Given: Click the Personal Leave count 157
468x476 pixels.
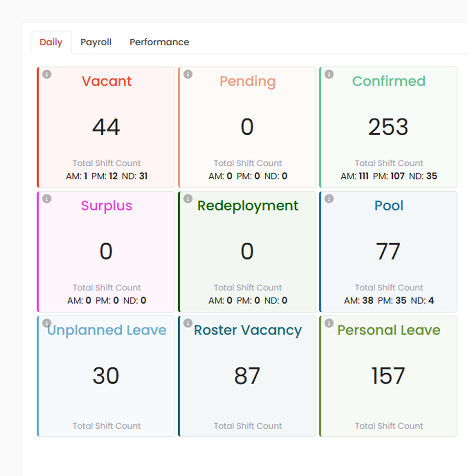Looking at the screenshot, I should 388,376.
